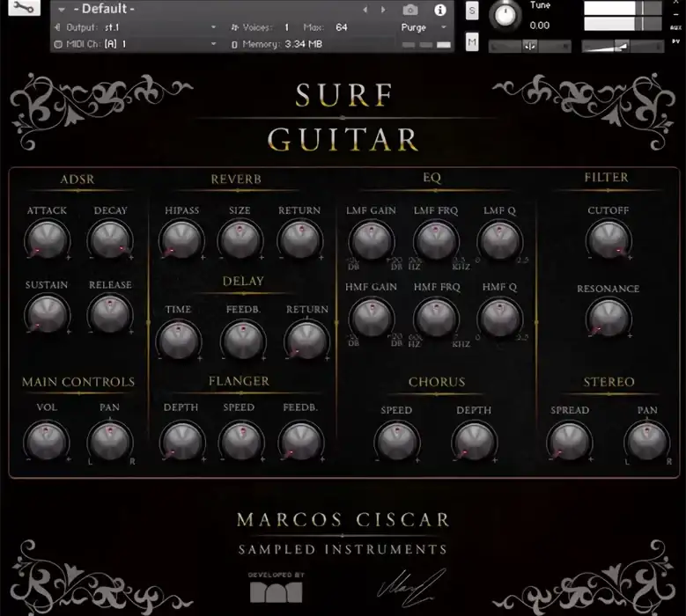The image size is (686, 616).
Task: Click the Reverb Hipass knob
Action: click(x=181, y=240)
